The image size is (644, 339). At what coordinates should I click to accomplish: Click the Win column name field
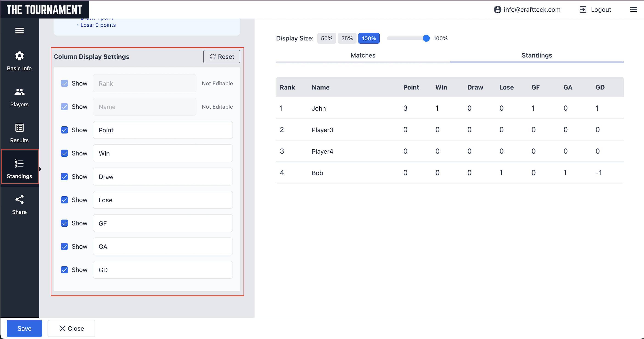(x=163, y=153)
